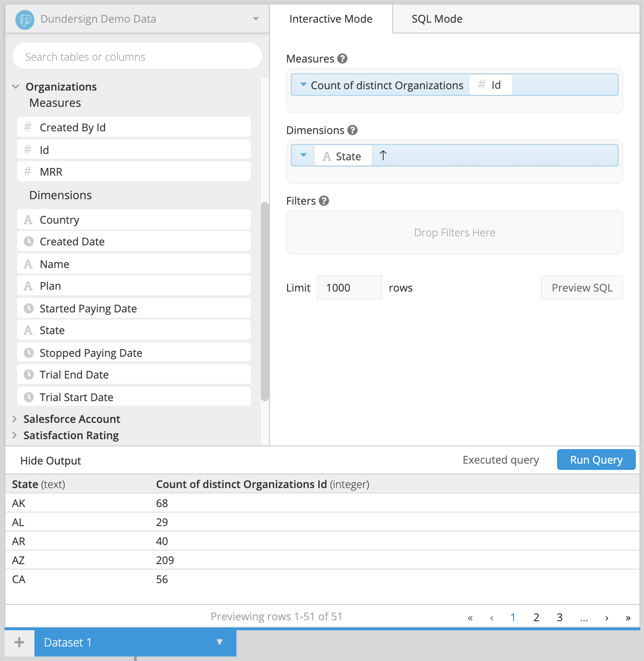Image resolution: width=644 pixels, height=661 pixels.
Task: Add a new dataset with plus icon
Action: tap(19, 642)
